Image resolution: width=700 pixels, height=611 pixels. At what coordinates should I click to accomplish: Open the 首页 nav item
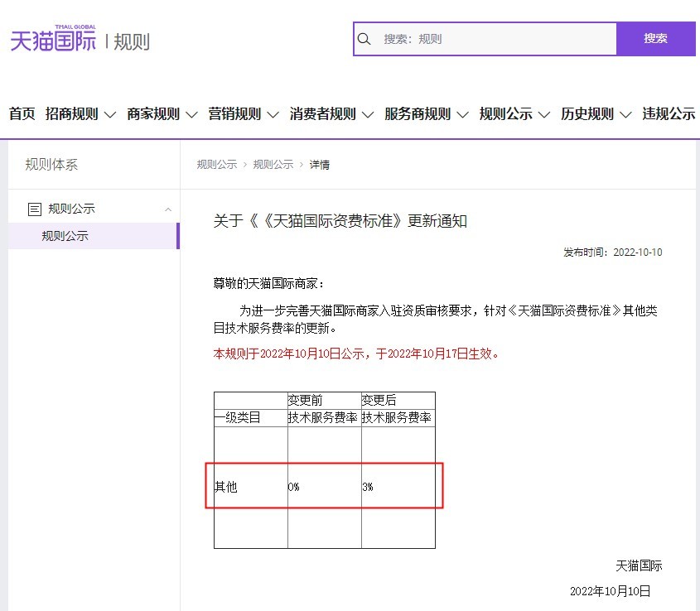pyautogui.click(x=22, y=113)
